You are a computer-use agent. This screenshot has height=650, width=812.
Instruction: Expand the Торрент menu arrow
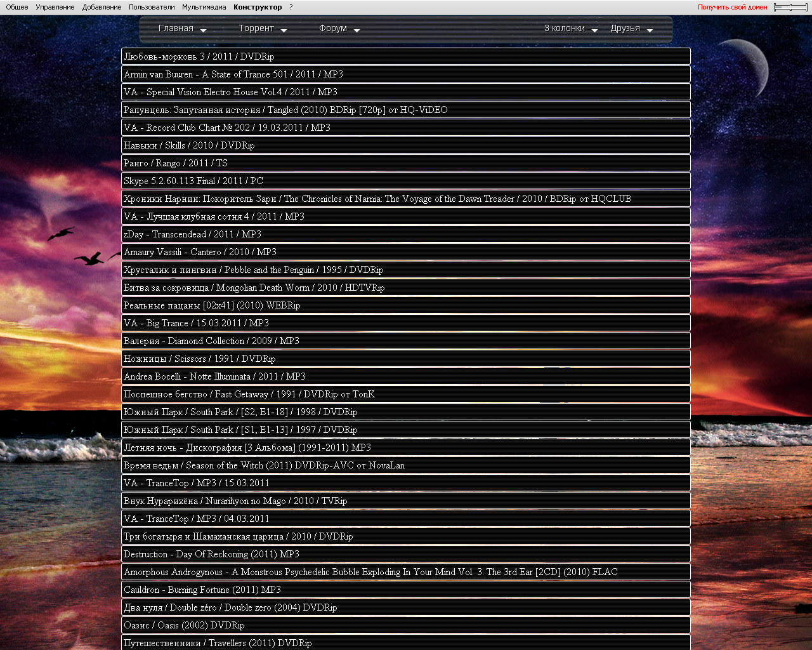pos(284,30)
